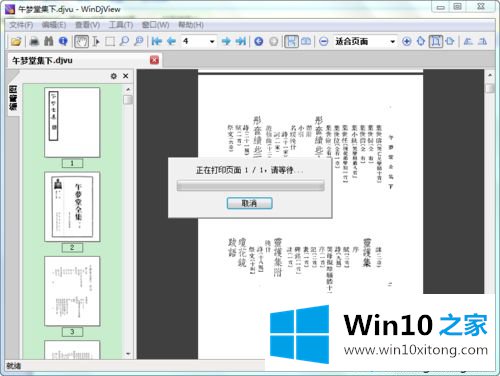
Task: Navigate forward in view history
Action: tap(273, 41)
